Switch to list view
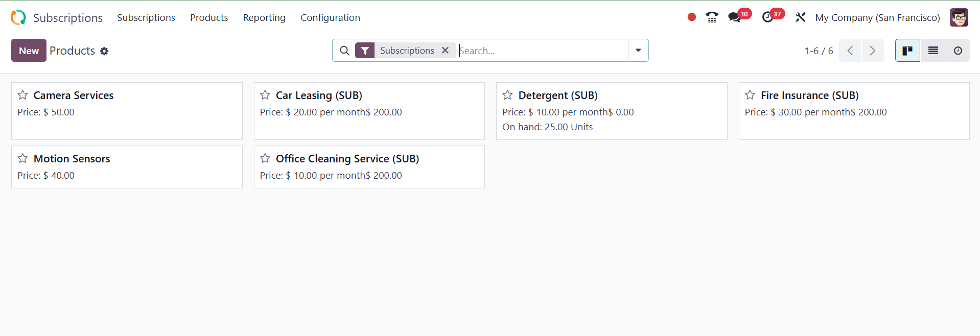This screenshot has width=980, height=336. click(x=933, y=51)
